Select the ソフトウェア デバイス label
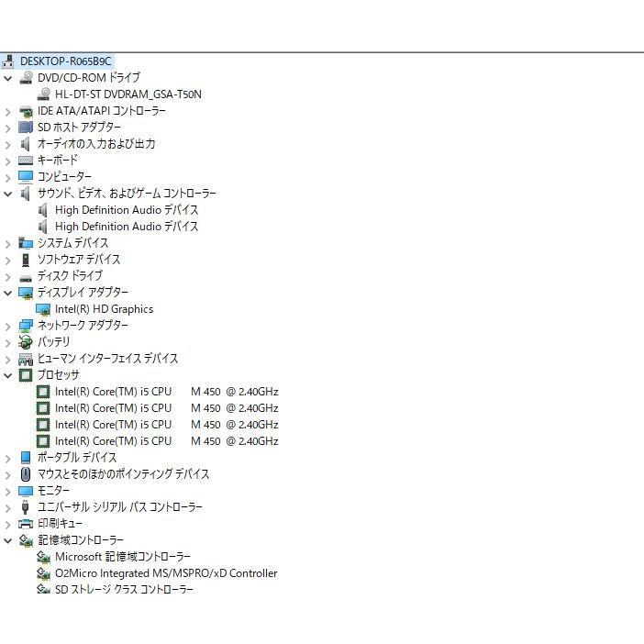Image resolution: width=644 pixels, height=644 pixels. point(79,260)
